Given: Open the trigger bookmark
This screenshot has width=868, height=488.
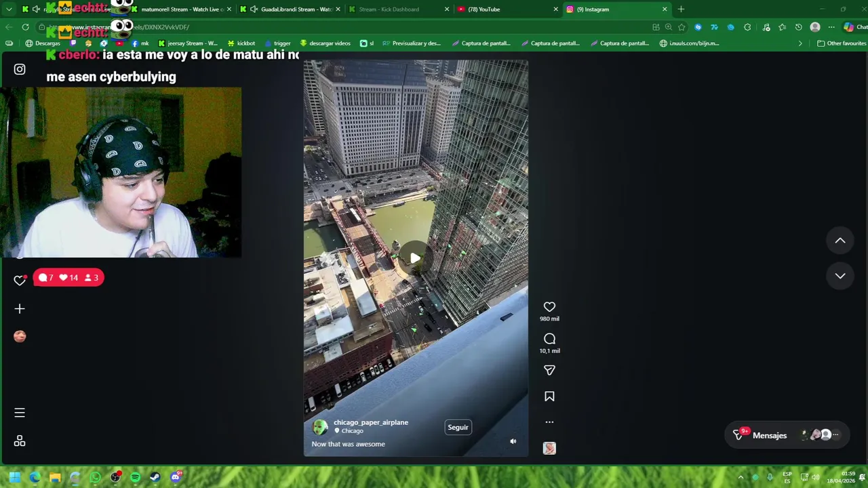Looking at the screenshot, I should tap(277, 43).
